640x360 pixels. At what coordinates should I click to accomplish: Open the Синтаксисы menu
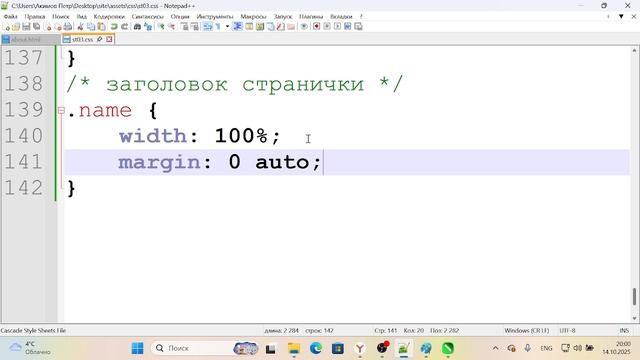[x=147, y=16]
